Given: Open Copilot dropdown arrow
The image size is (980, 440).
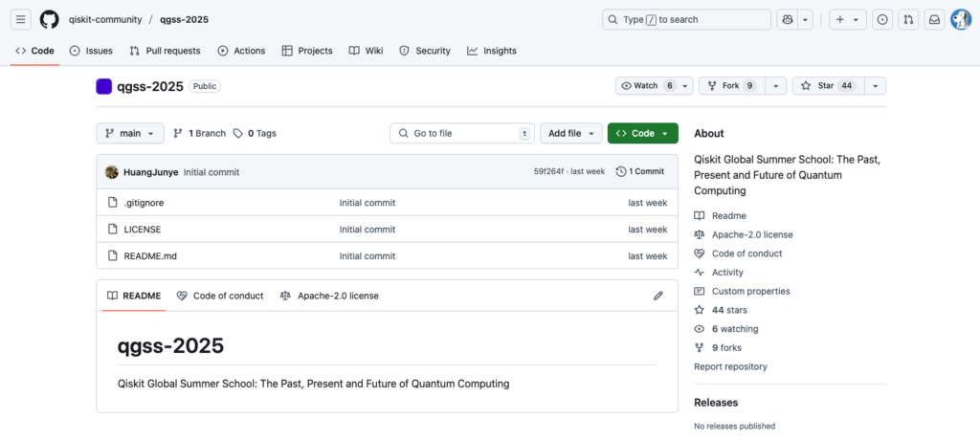Looking at the screenshot, I should click(805, 19).
